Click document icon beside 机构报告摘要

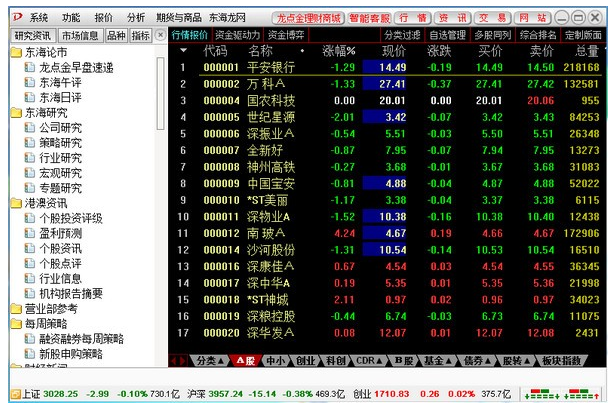pyautogui.click(x=30, y=293)
